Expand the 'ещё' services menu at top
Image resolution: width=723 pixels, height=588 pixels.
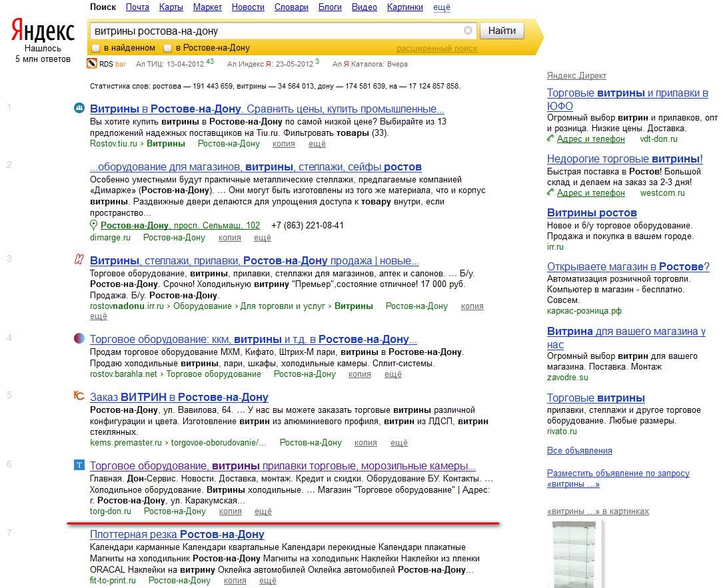[442, 7]
